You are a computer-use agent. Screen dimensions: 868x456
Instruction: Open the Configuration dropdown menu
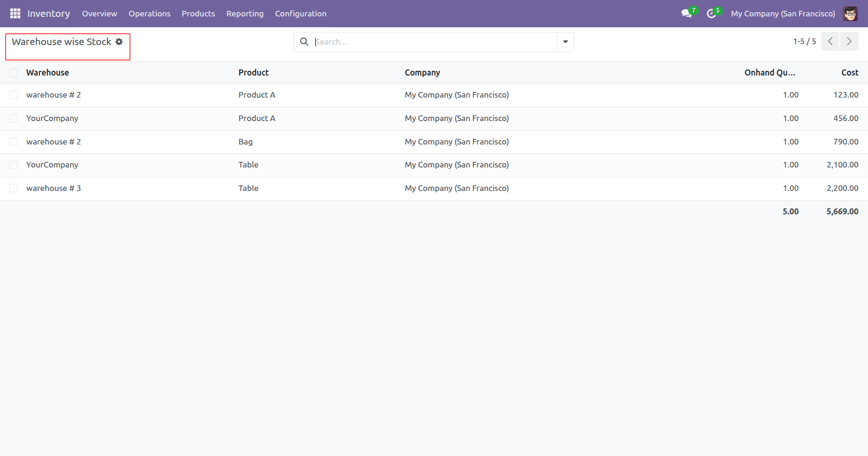300,14
